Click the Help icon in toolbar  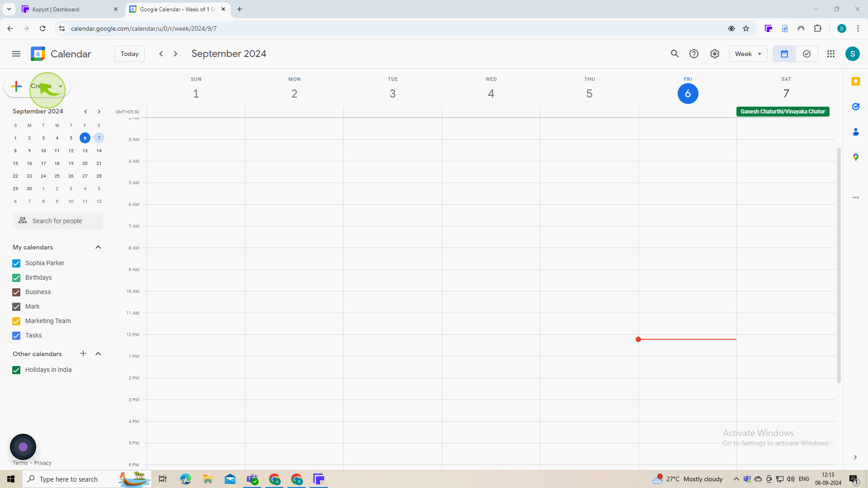(693, 54)
